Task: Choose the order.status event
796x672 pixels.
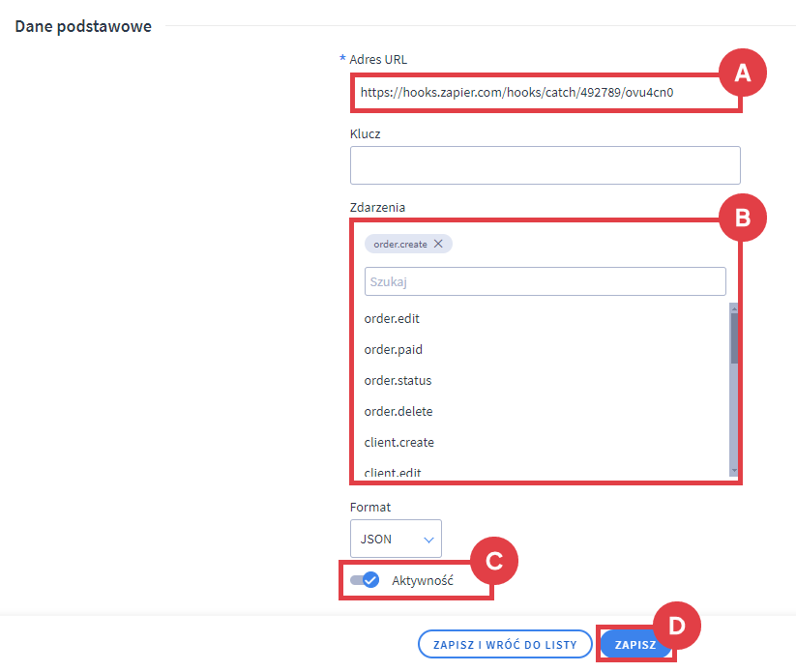Action: (398, 381)
